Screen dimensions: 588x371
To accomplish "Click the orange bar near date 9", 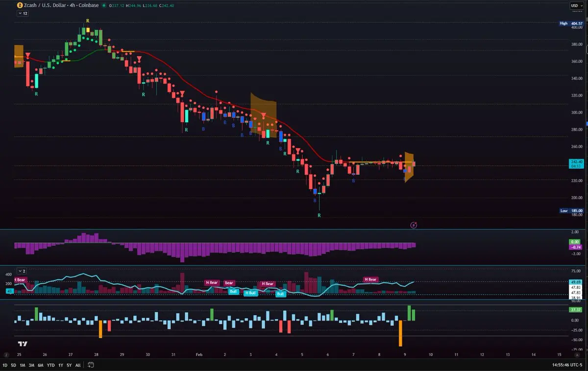I will [400, 333].
